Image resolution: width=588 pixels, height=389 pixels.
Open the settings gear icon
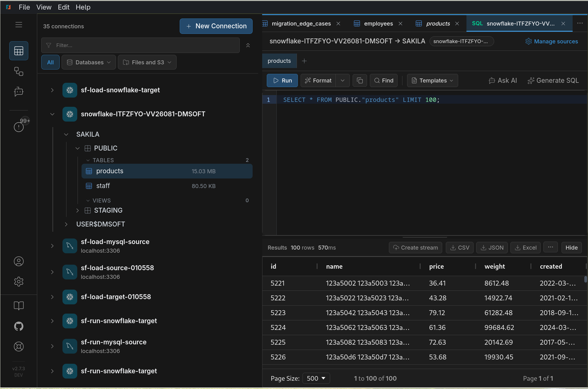pos(19,282)
